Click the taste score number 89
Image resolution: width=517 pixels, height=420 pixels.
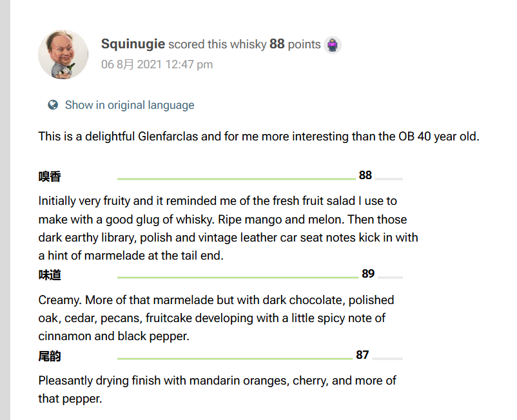368,273
